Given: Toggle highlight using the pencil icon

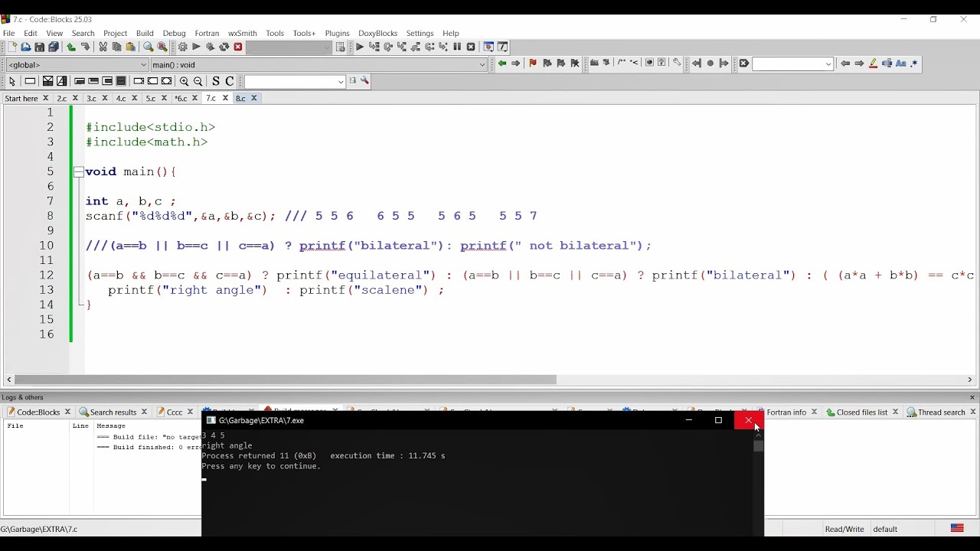Looking at the screenshot, I should click(x=873, y=64).
